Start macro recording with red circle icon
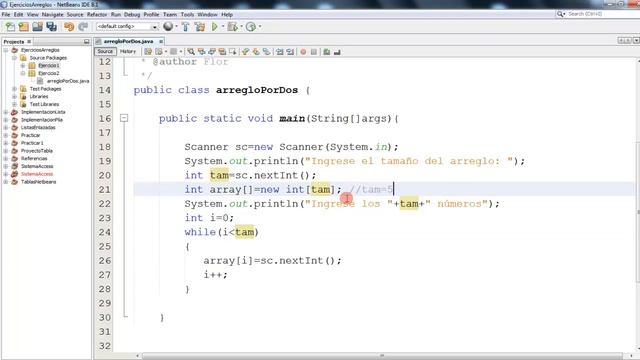The image size is (640, 360). tap(303, 52)
